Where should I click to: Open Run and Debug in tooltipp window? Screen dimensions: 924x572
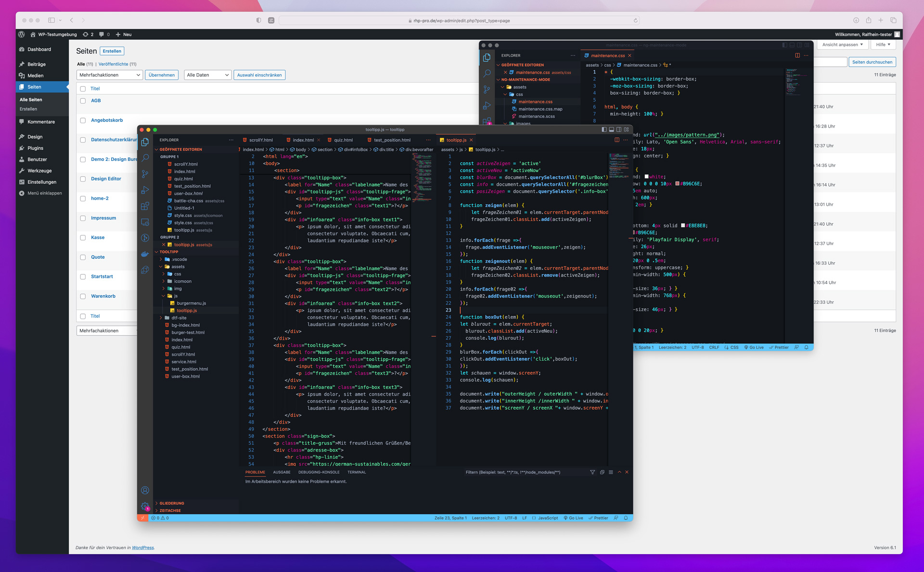145,190
